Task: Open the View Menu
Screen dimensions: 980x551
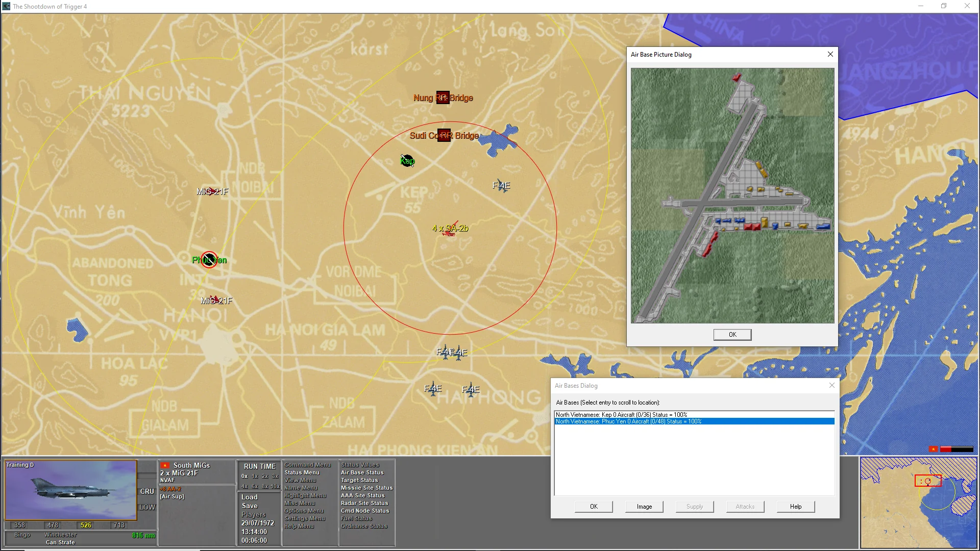Action: click(300, 480)
